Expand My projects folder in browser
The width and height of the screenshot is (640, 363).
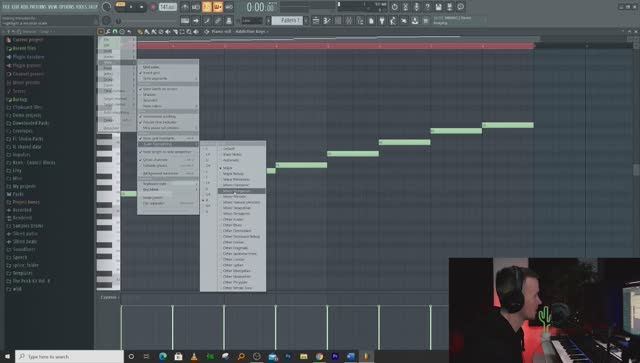(24, 186)
